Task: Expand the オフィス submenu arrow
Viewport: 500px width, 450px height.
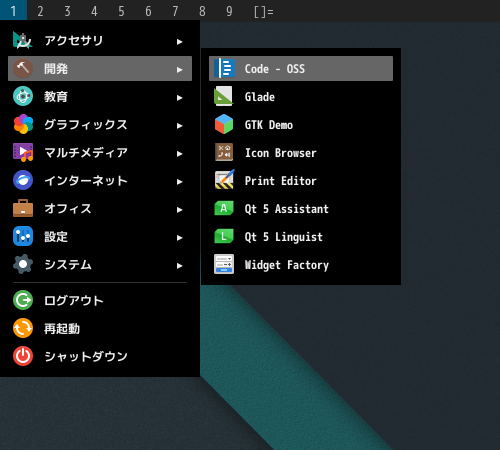Action: [180, 210]
